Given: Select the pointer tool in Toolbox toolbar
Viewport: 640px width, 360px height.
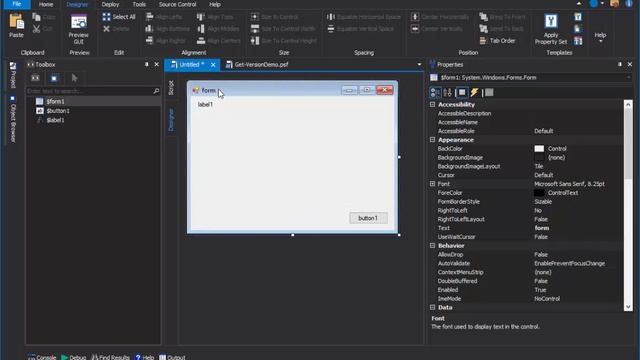Looking at the screenshot, I should (74, 78).
